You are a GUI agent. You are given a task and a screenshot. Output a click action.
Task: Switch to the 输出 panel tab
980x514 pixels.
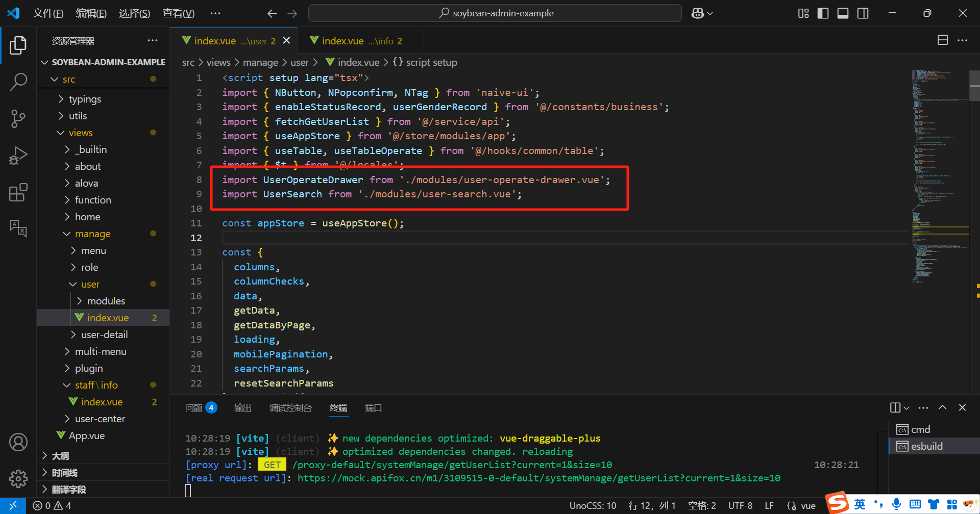point(242,407)
